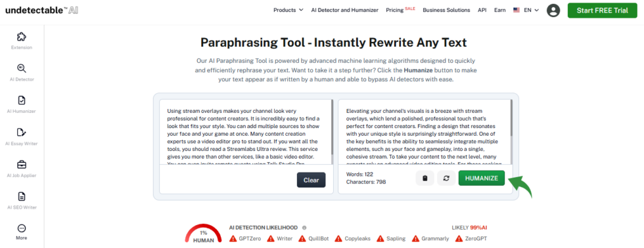Click the undetectable AI logo
The image size is (644, 248).
pyautogui.click(x=41, y=10)
